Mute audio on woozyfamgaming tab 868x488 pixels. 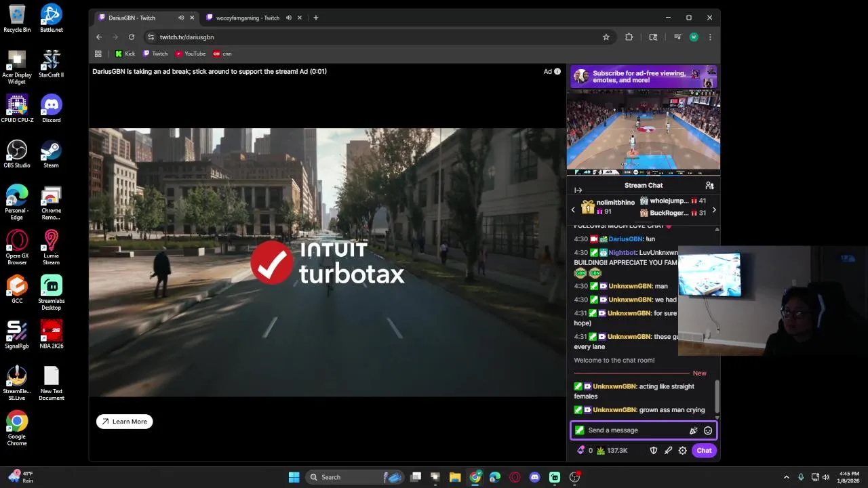pyautogui.click(x=289, y=18)
